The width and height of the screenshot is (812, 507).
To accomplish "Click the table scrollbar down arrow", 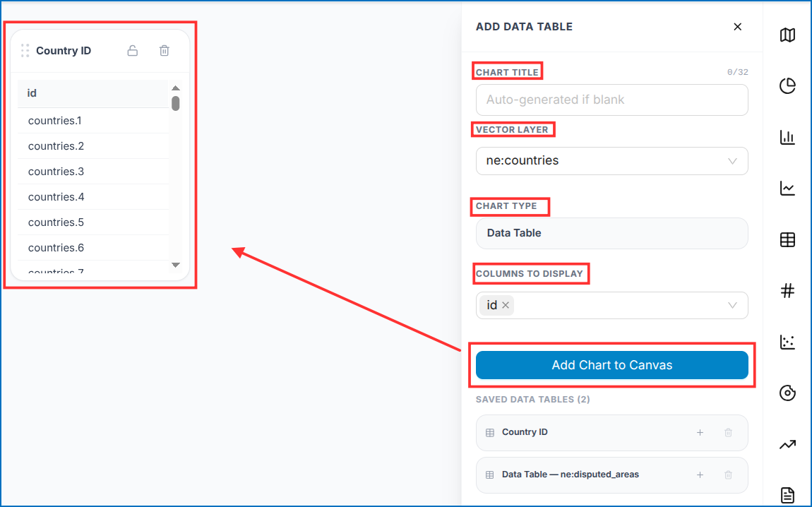I will click(x=176, y=265).
